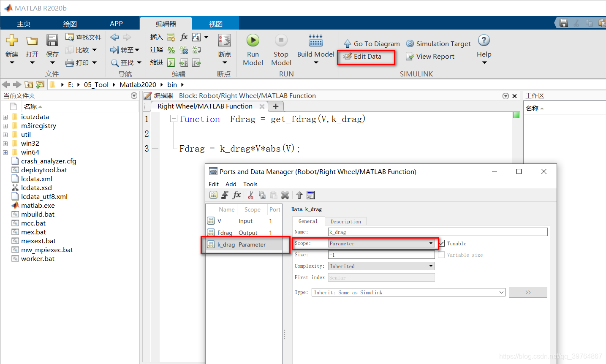Screen dimensions: 606x364
Task: Click the up arrow icon in Ports Manager
Action: (299, 195)
